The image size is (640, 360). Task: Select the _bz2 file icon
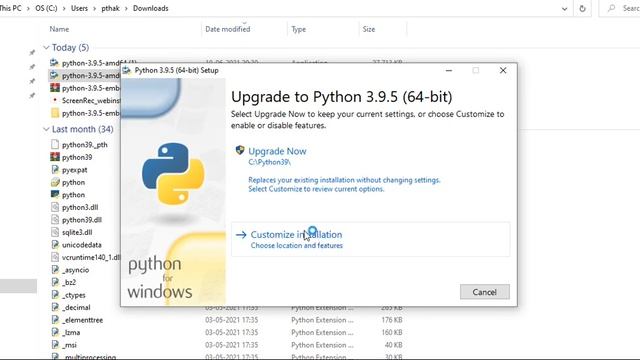[55, 282]
